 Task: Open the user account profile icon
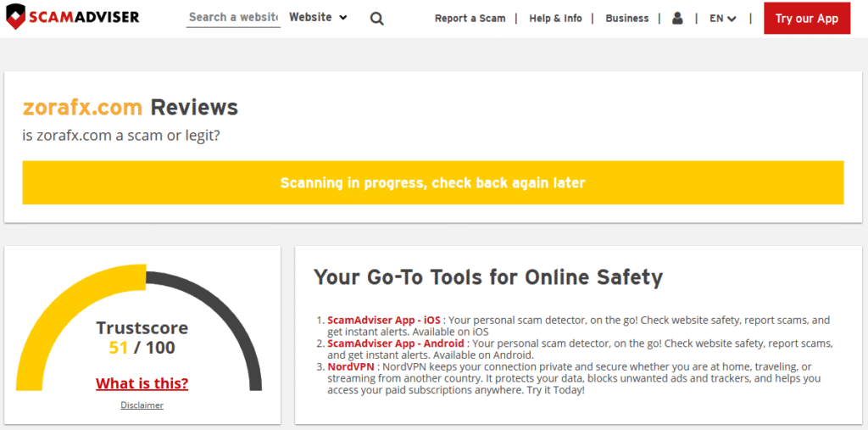[x=677, y=19]
